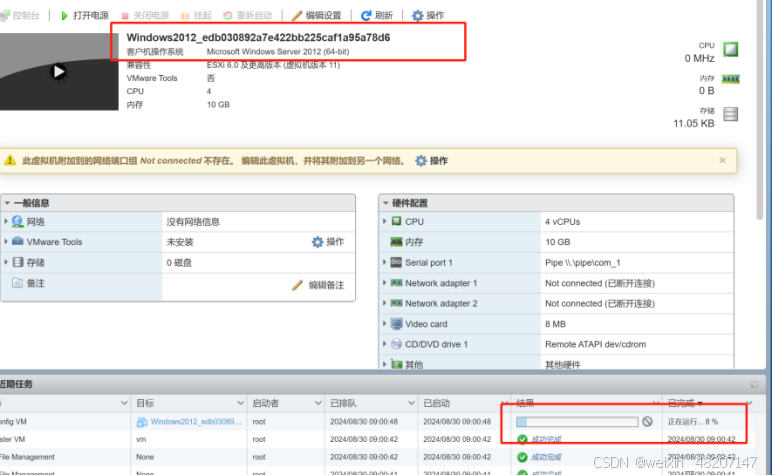The height and width of the screenshot is (476, 773).
Task: Click the recent tasks panel maximize icon
Action: point(754,384)
